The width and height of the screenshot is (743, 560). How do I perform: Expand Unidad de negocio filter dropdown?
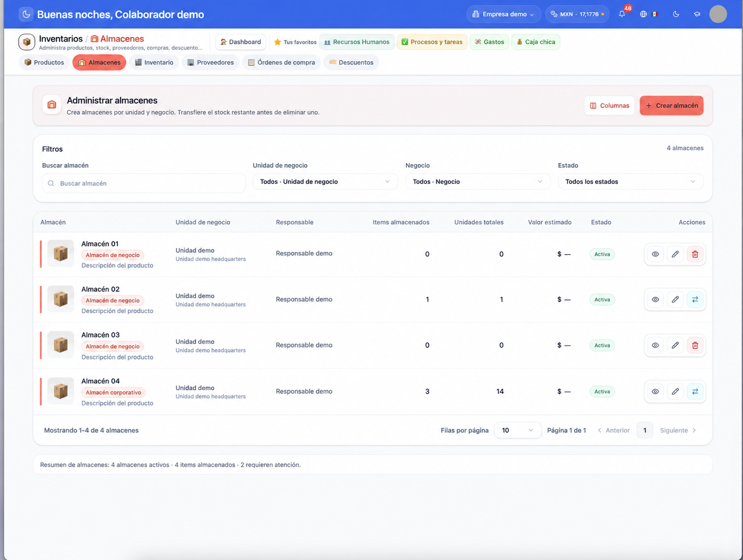pyautogui.click(x=325, y=182)
